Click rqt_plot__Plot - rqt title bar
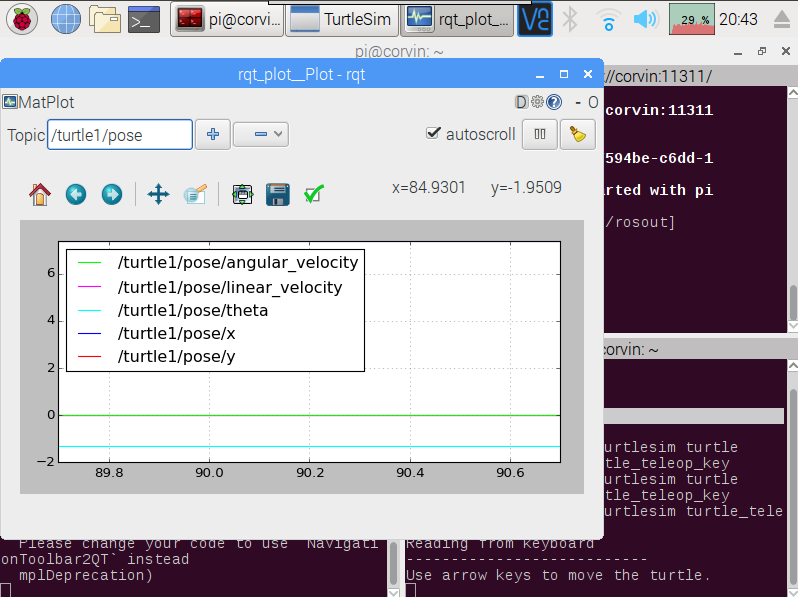Screen dimensions: 798x597 click(x=301, y=74)
